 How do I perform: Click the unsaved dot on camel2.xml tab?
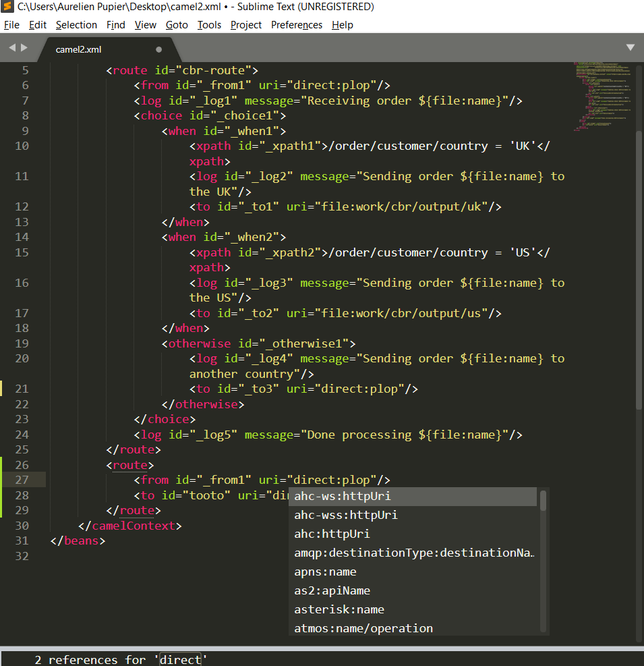pos(159,49)
